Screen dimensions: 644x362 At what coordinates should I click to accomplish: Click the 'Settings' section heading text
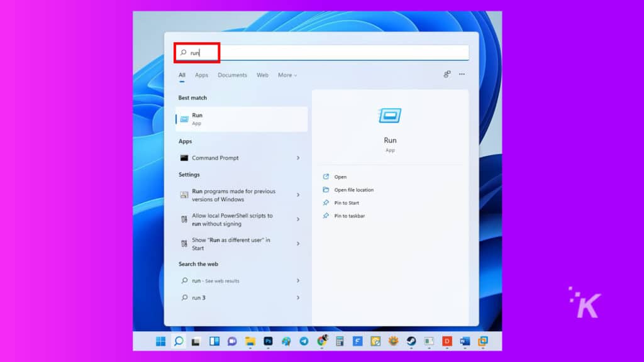[189, 175]
